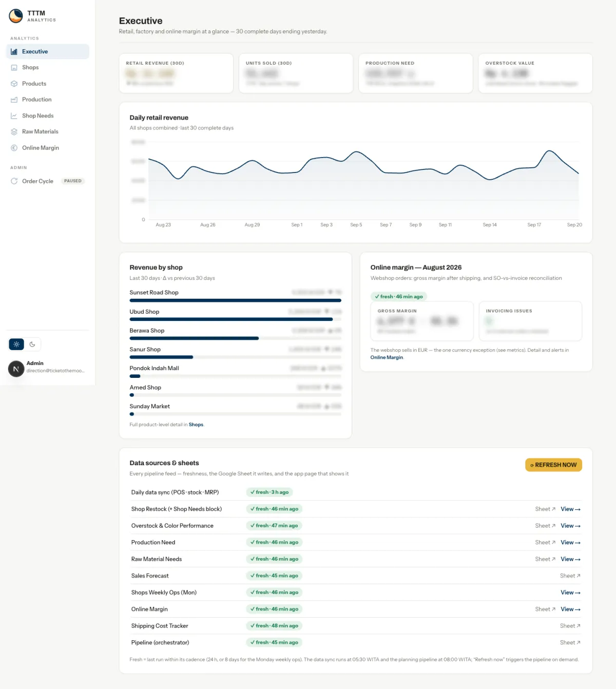Image resolution: width=616 pixels, height=689 pixels.
Task: Click the 'Amed Shop' label
Action: click(x=145, y=388)
